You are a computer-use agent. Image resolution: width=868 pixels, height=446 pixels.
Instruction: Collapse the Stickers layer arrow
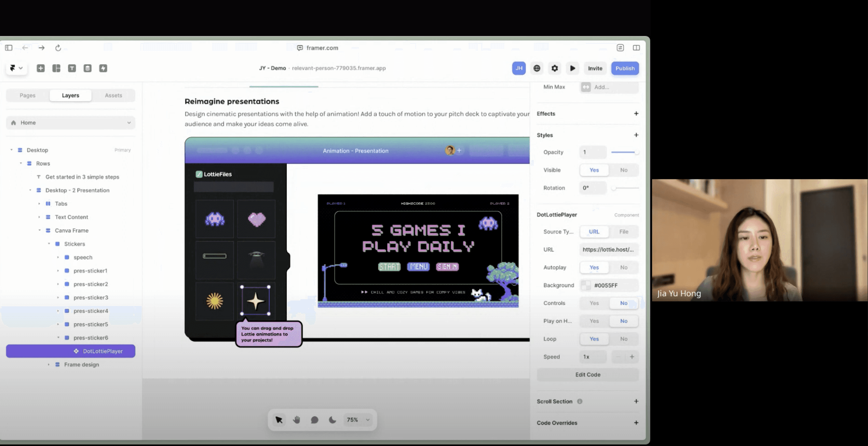coord(49,244)
